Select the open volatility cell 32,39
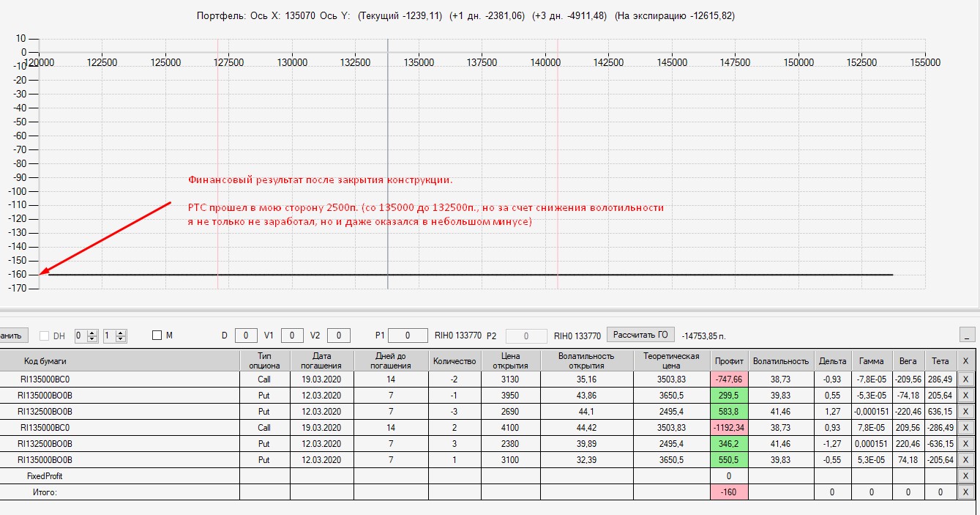The width and height of the screenshot is (980, 515). pos(586,459)
